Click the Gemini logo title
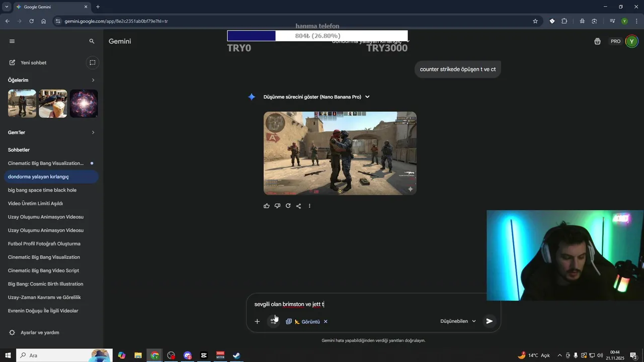 120,41
